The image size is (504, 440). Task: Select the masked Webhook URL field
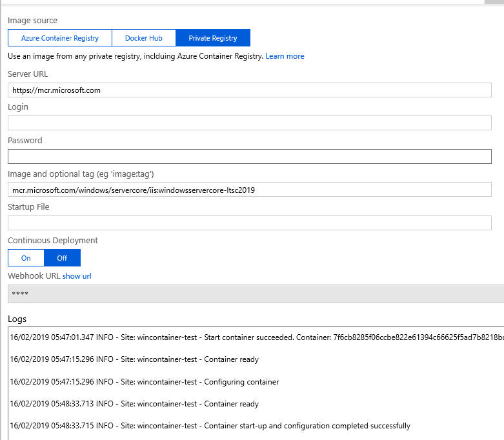pos(256,294)
